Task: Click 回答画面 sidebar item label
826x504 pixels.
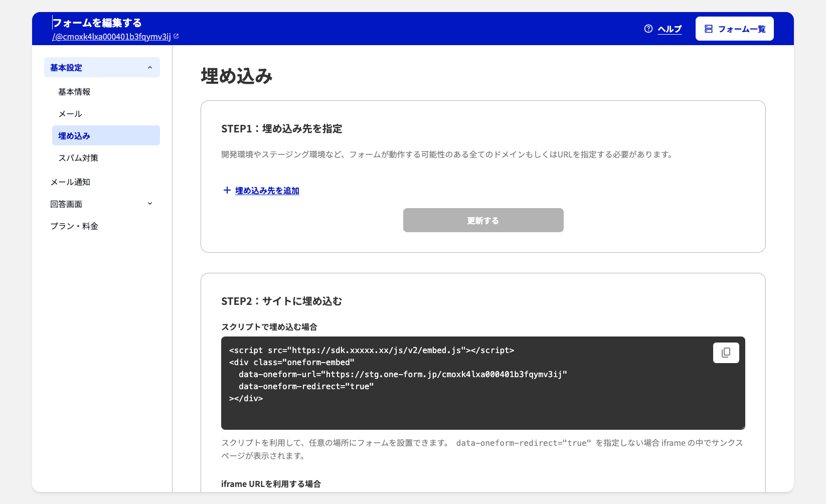Action: (66, 204)
